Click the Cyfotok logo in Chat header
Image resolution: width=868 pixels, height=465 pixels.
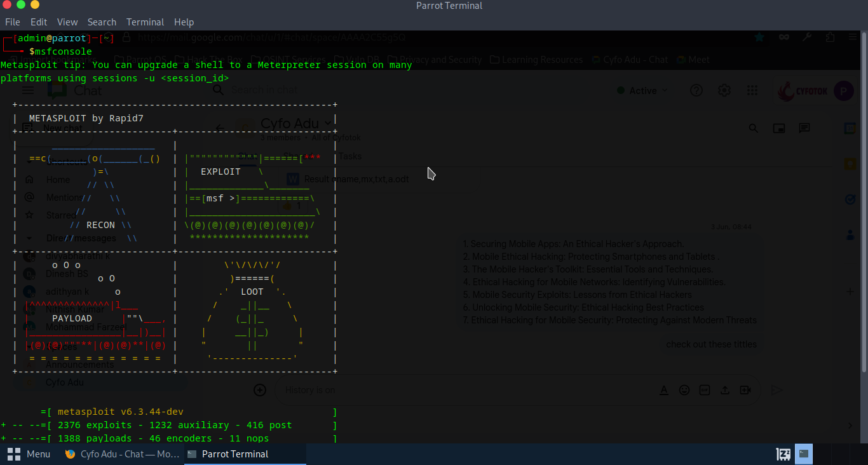click(803, 91)
